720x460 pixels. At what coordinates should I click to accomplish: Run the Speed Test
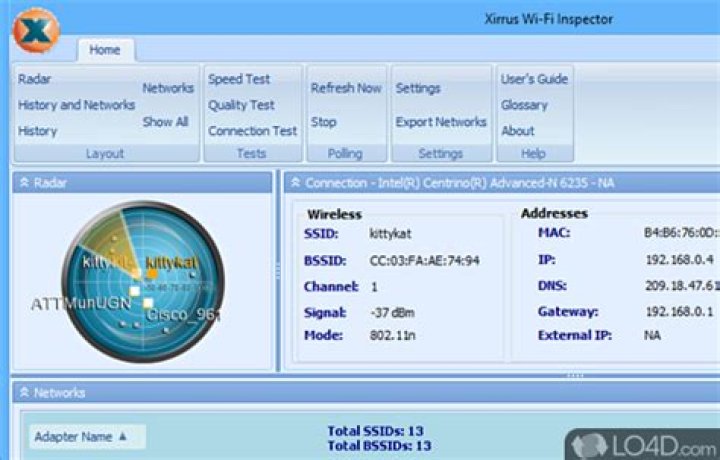239,79
